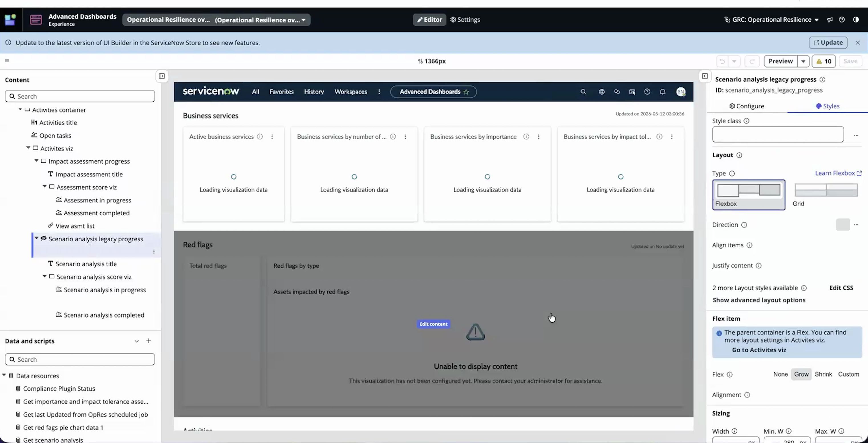
Task: Select View asmt list link item
Action: pyautogui.click(x=75, y=226)
